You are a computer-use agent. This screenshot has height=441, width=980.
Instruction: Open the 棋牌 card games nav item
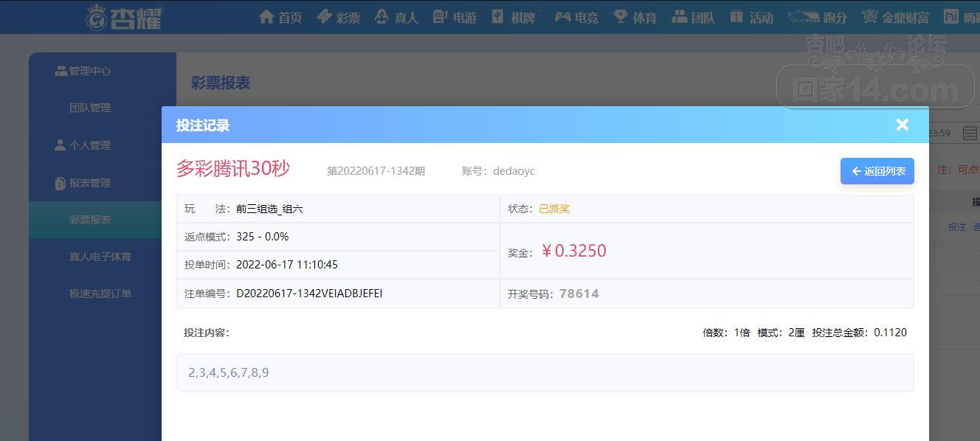point(514,17)
